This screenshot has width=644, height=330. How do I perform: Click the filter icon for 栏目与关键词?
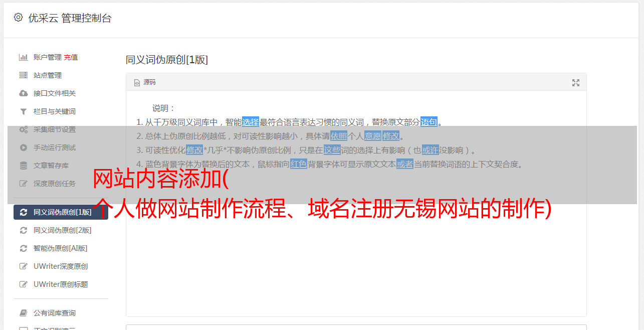click(x=24, y=111)
